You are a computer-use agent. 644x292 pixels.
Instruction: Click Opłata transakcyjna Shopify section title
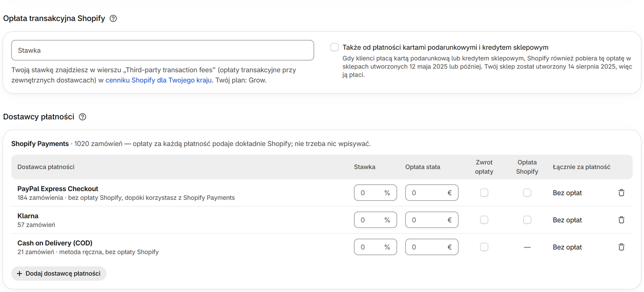54,18
